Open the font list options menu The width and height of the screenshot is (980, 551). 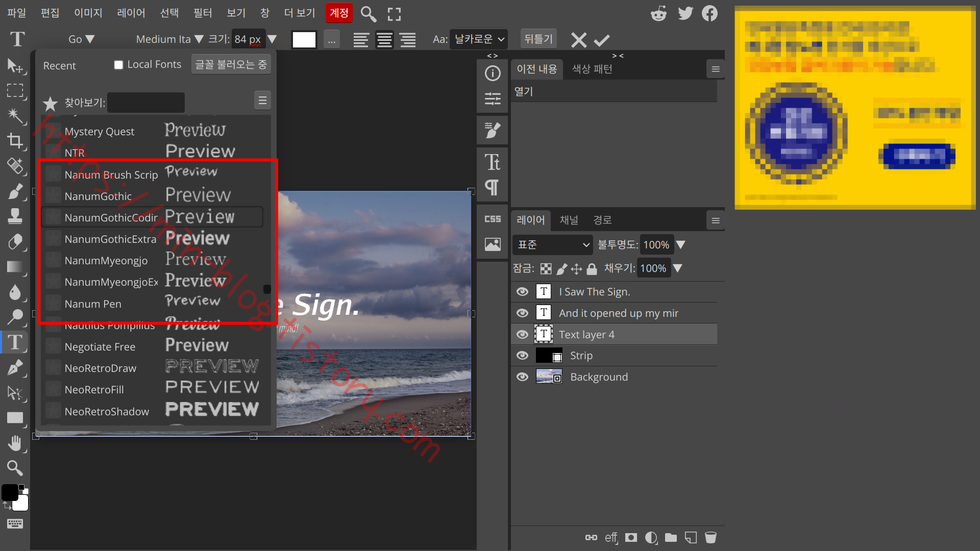tap(262, 101)
